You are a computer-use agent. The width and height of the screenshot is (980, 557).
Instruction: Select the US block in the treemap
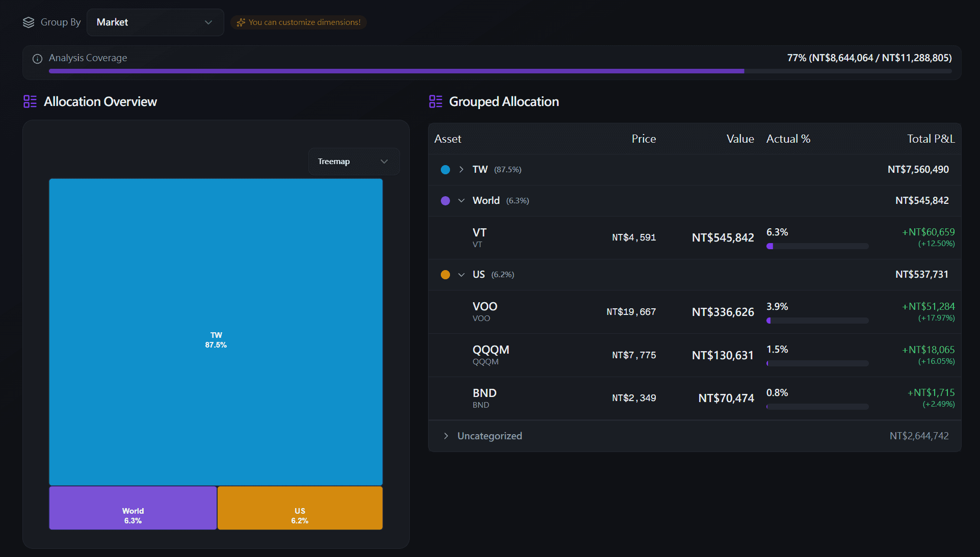(300, 508)
